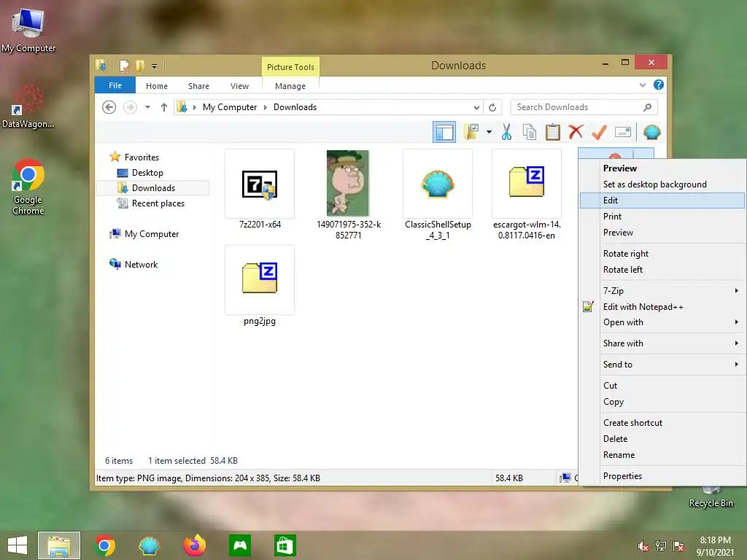
Task: Select the escargot-wlm archive file
Action: 527,194
